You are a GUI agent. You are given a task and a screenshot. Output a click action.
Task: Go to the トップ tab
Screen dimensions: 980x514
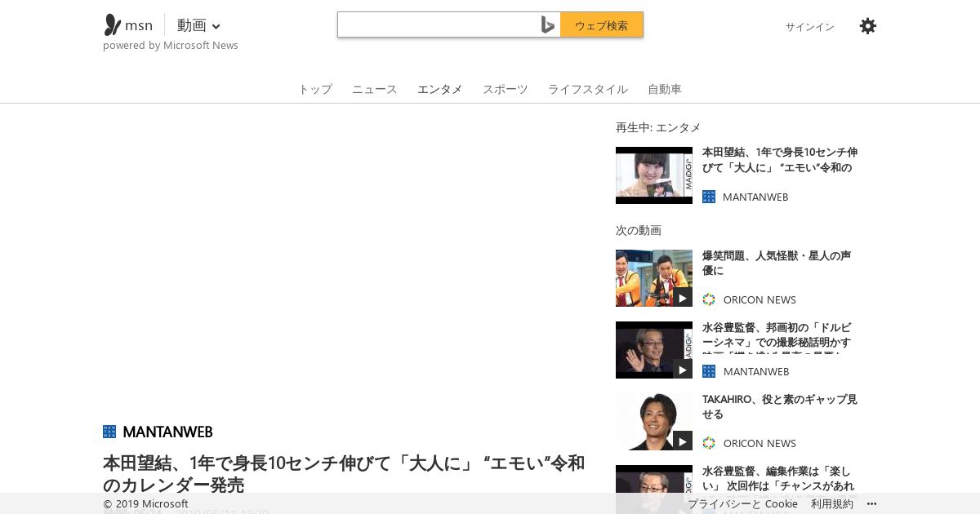point(315,89)
